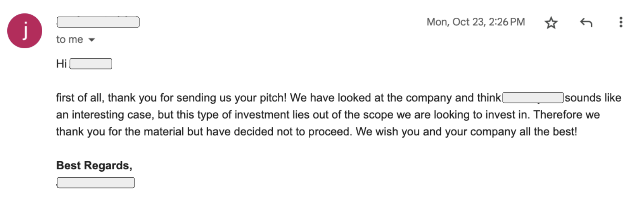Open the three-dot More options menu
Image resolution: width=644 pixels, height=197 pixels.
pos(621,22)
